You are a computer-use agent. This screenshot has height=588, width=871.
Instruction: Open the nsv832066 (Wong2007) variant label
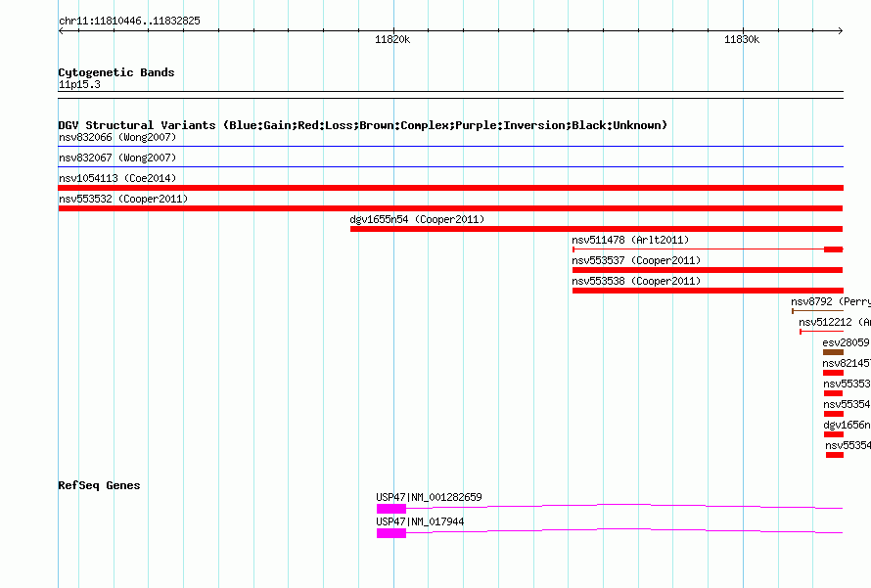tap(117, 137)
